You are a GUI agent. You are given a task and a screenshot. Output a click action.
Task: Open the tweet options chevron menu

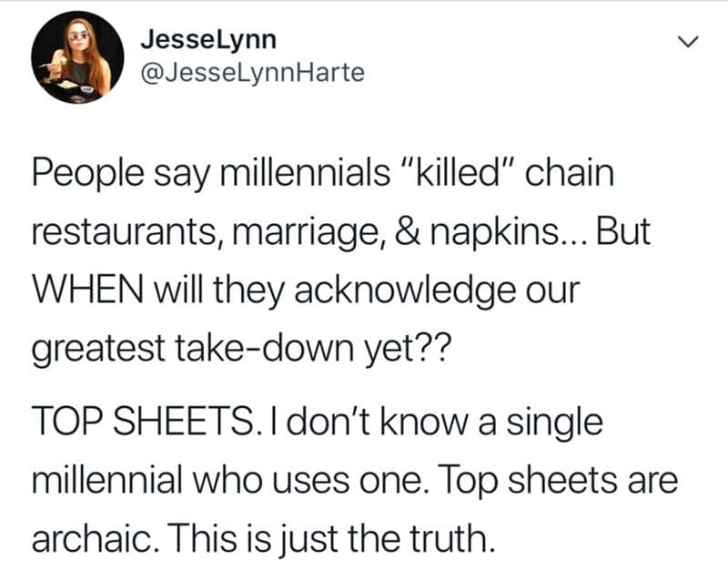(692, 43)
